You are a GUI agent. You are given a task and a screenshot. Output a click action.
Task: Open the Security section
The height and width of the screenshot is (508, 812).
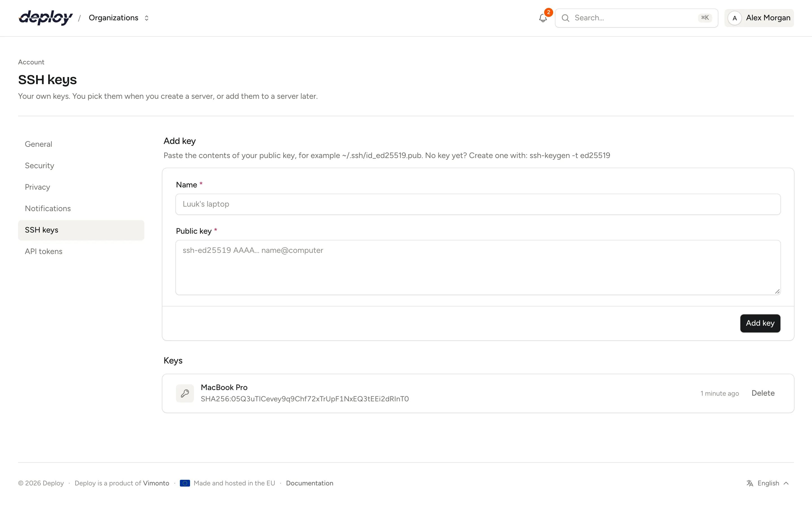(x=81, y=166)
